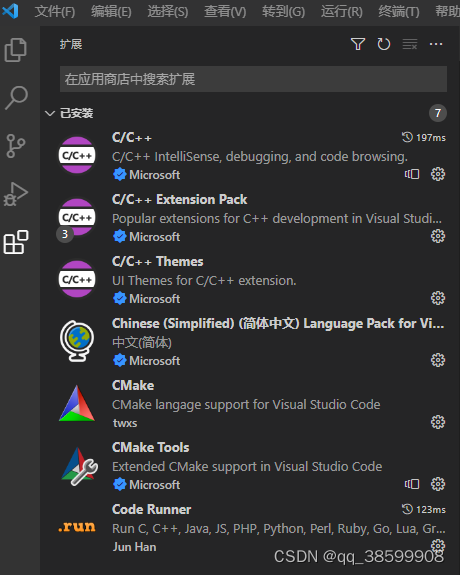The image size is (460, 575).
Task: Click the 123ms activation time on Code Runner
Action: [424, 509]
